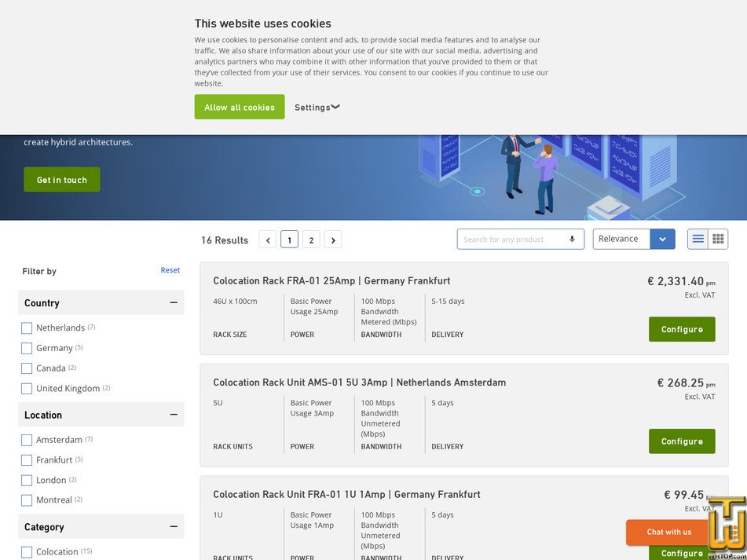Enable the Colocation category filter
This screenshot has height=560, width=747.
coord(26,551)
